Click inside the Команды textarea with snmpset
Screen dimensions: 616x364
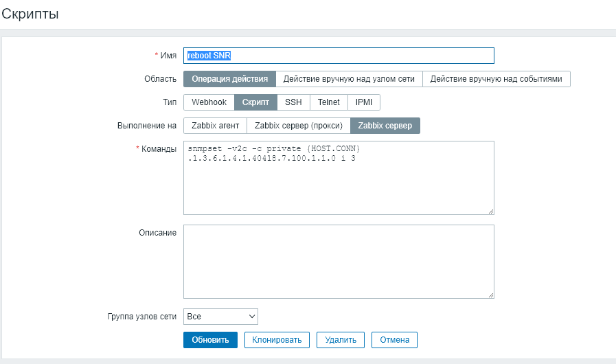coord(339,178)
